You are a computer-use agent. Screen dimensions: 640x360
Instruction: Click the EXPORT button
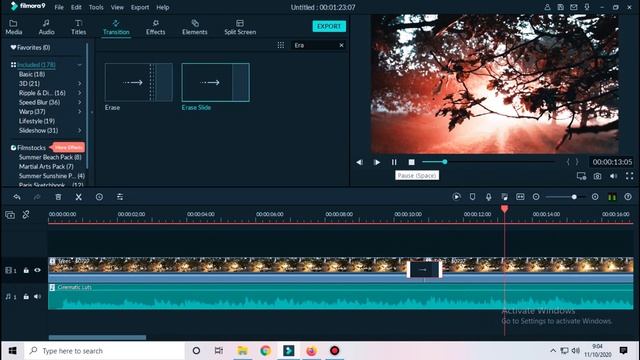tap(329, 26)
